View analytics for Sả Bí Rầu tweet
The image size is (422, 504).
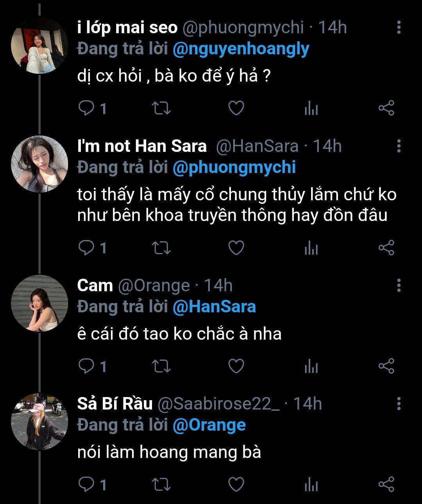pyautogui.click(x=311, y=485)
